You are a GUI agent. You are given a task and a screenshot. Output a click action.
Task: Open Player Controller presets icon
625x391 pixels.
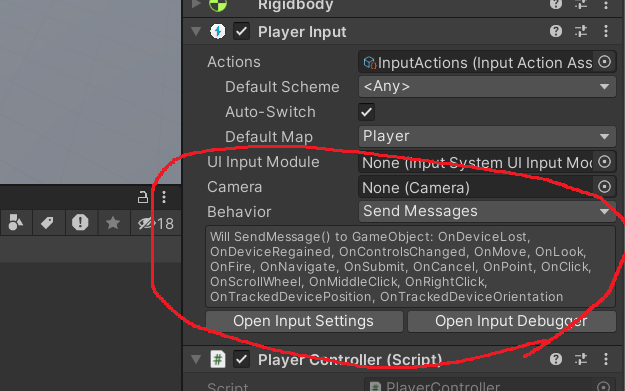(581, 359)
